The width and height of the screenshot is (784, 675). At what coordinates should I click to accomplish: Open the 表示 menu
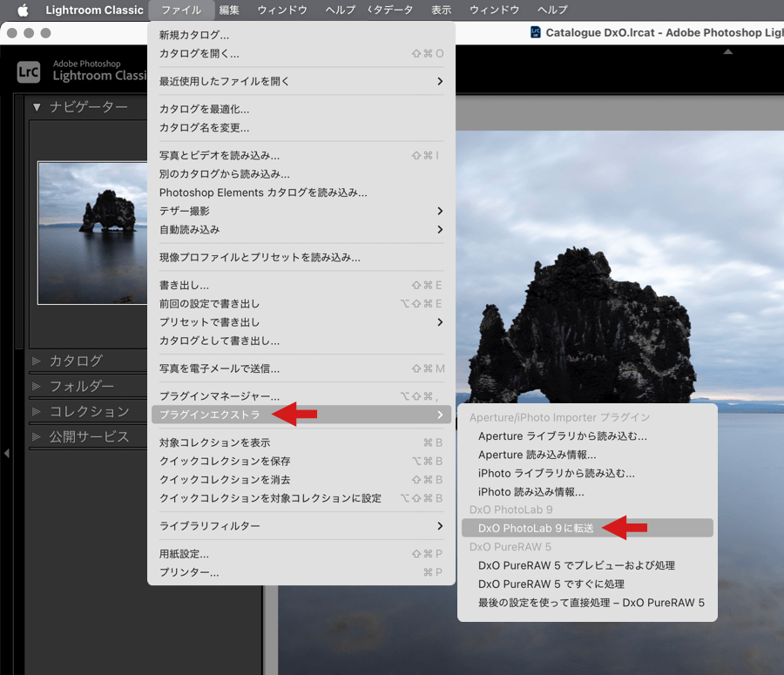[x=442, y=10]
